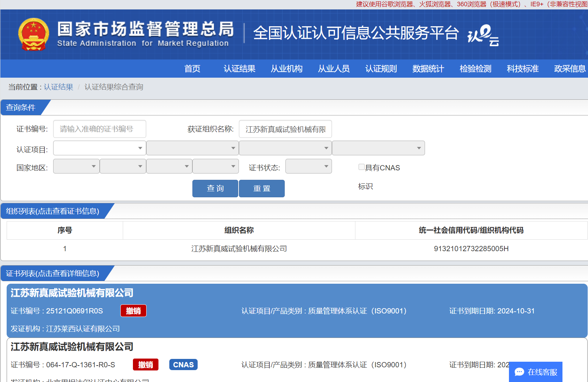The image size is (588, 382).
Task: Click 撤销 badge next to 25121Q0691R0S
Action: (x=133, y=311)
